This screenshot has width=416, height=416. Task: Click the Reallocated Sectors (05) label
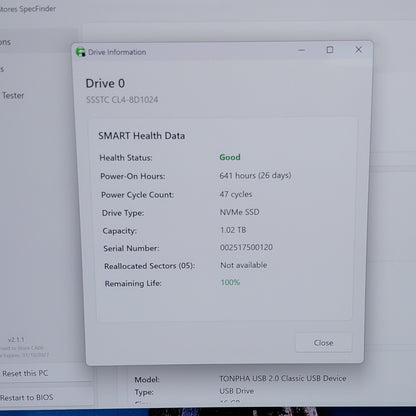pos(149,266)
